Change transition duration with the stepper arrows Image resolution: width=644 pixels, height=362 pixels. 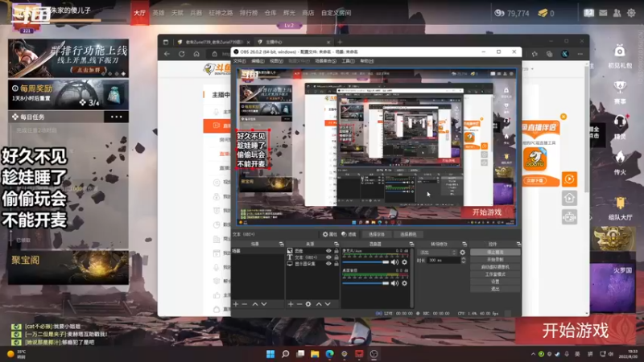pos(464,260)
